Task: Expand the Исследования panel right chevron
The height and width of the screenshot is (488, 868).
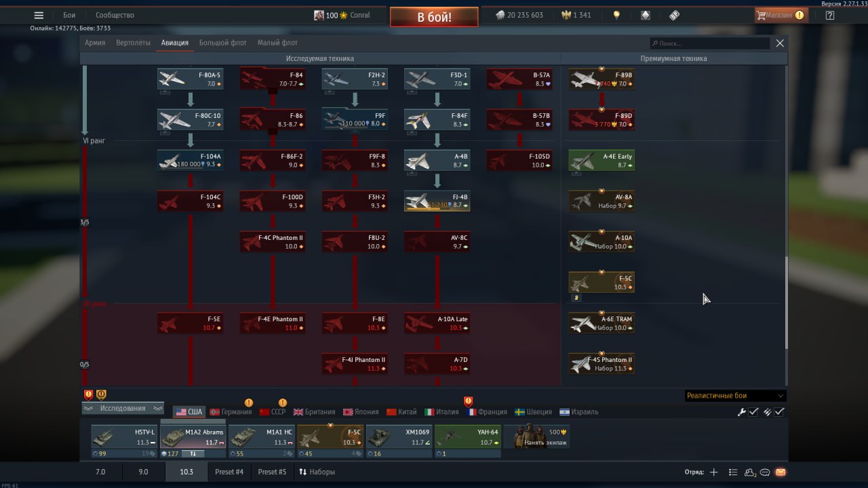Action: pyautogui.click(x=158, y=408)
